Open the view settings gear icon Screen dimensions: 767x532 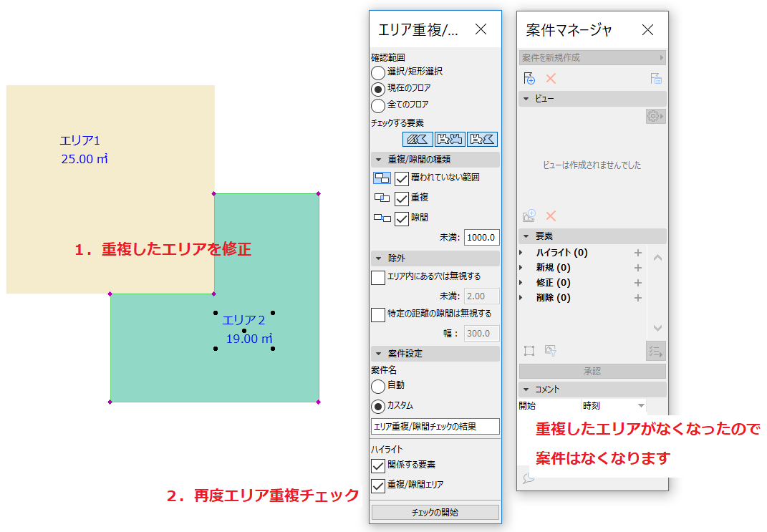pyautogui.click(x=655, y=117)
